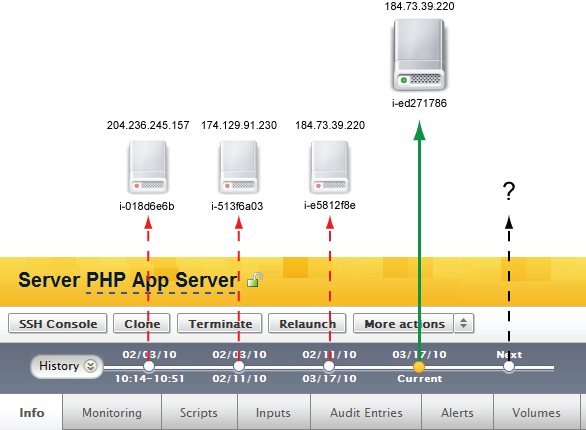Click the instance ID text i-e5812f8e

pos(329,205)
